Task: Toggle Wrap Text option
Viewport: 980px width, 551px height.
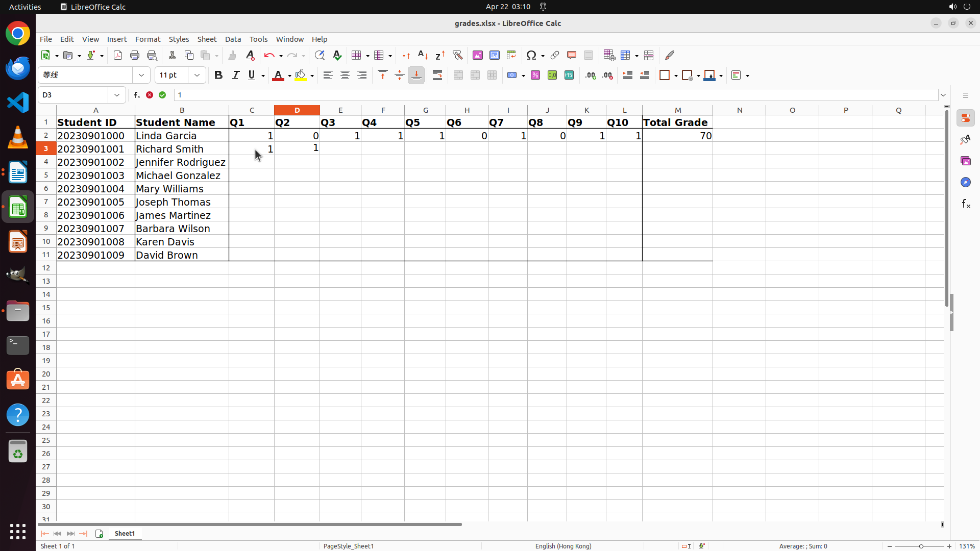Action: [x=437, y=76]
